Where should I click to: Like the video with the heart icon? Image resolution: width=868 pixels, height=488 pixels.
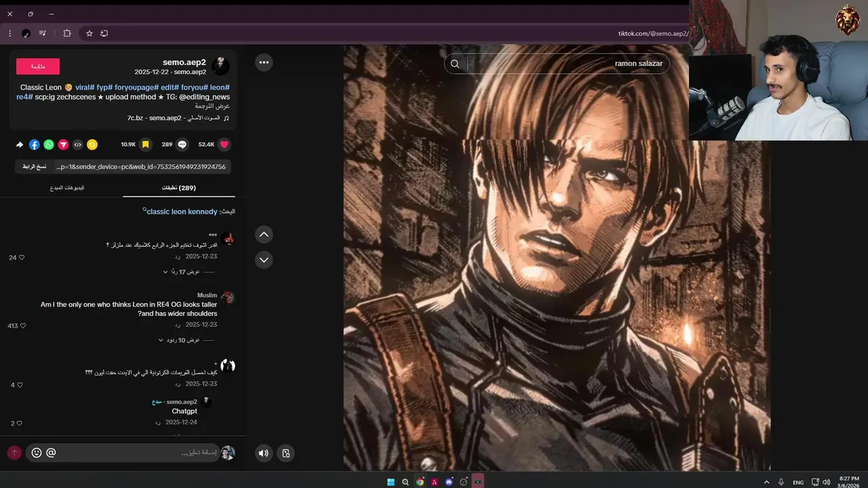tap(224, 144)
